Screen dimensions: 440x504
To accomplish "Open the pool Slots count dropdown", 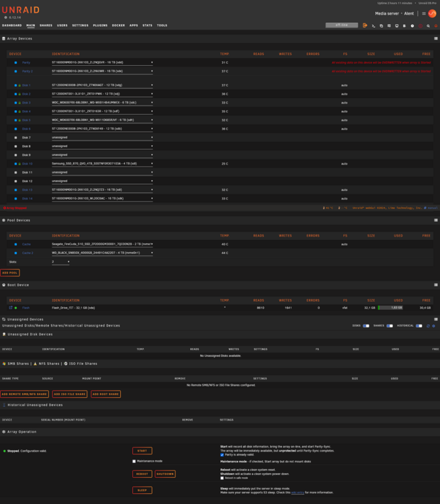I will pyautogui.click(x=60, y=262).
